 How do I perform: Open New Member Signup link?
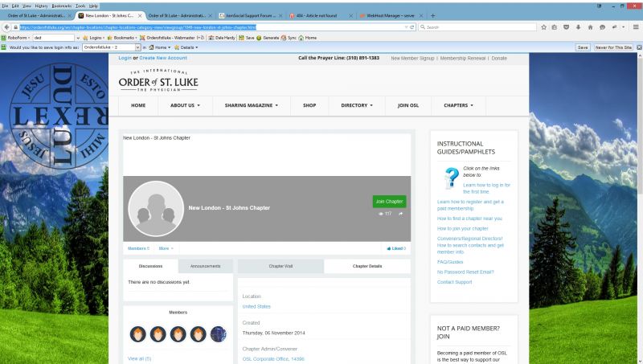[x=412, y=59]
